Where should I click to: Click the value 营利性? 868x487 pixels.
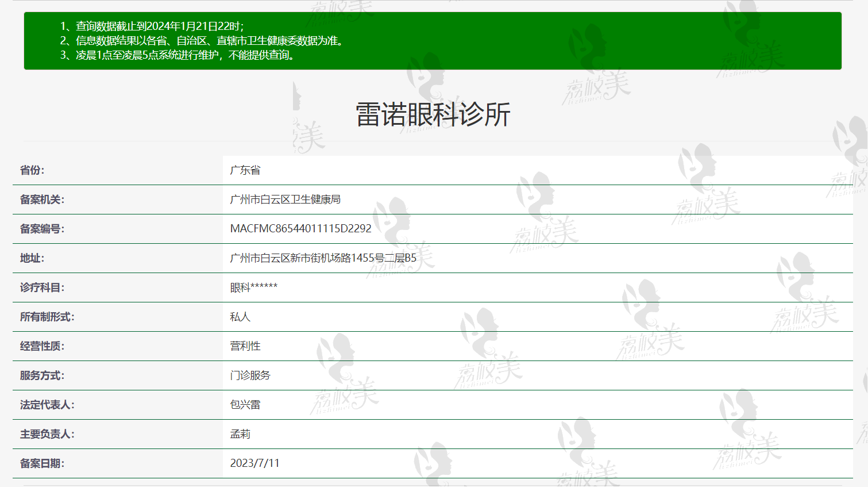pyautogui.click(x=245, y=346)
